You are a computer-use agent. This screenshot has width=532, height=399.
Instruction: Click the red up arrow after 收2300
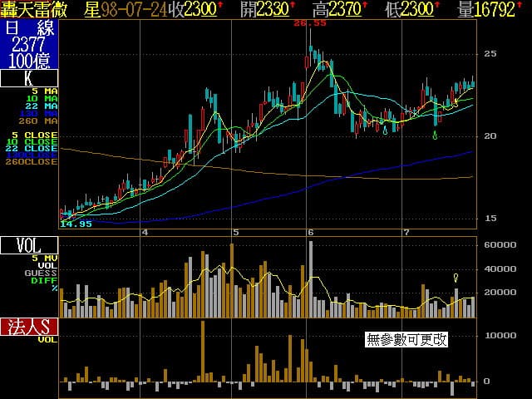(x=219, y=7)
